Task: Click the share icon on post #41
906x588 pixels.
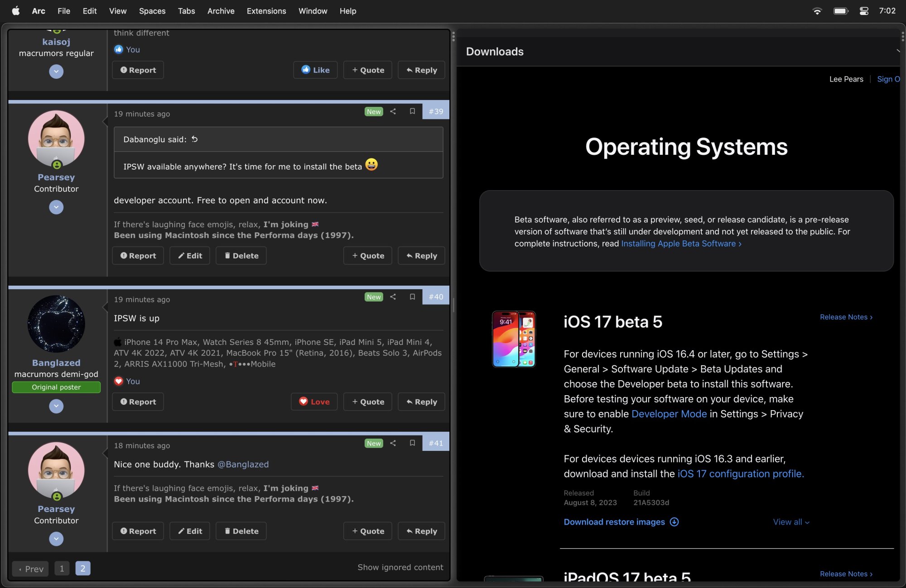Action: click(x=393, y=443)
